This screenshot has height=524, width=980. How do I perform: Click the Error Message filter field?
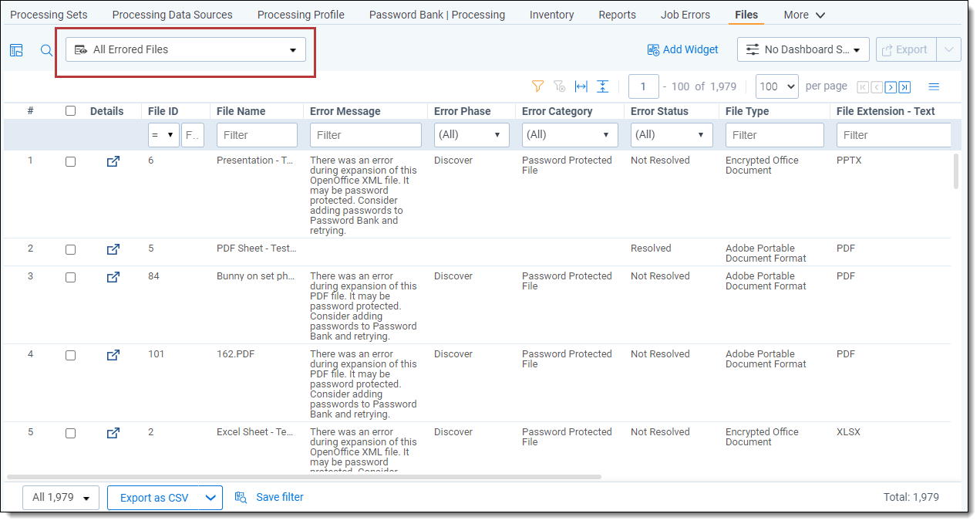coord(365,135)
